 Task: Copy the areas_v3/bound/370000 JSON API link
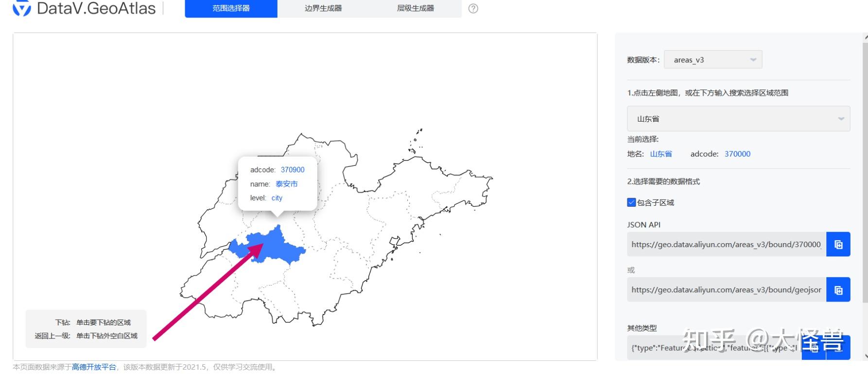click(838, 244)
